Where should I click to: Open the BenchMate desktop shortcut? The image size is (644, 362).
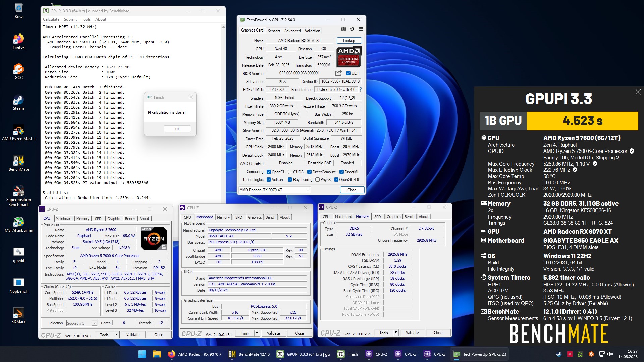tap(18, 163)
